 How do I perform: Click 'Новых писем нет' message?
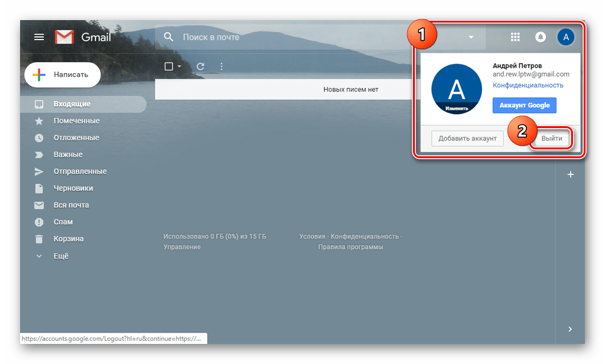point(351,90)
